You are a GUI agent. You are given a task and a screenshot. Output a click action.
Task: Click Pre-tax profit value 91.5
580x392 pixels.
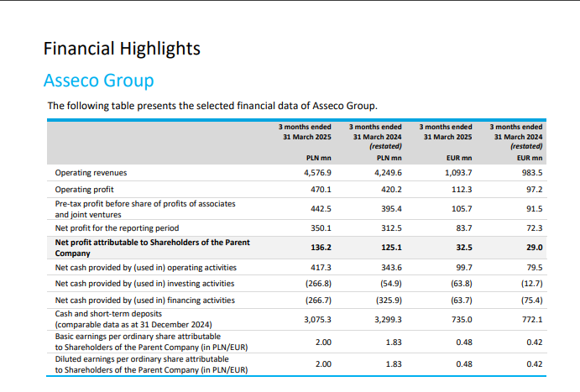click(535, 209)
